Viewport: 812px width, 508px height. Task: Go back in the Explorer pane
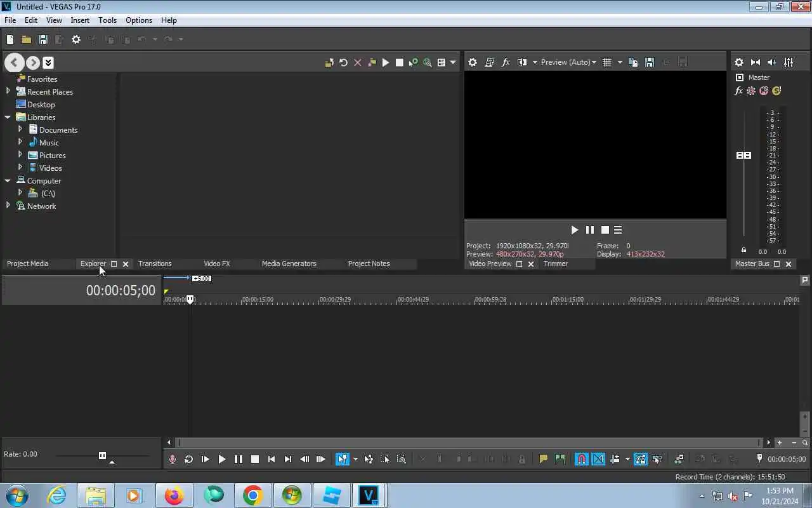click(15, 62)
